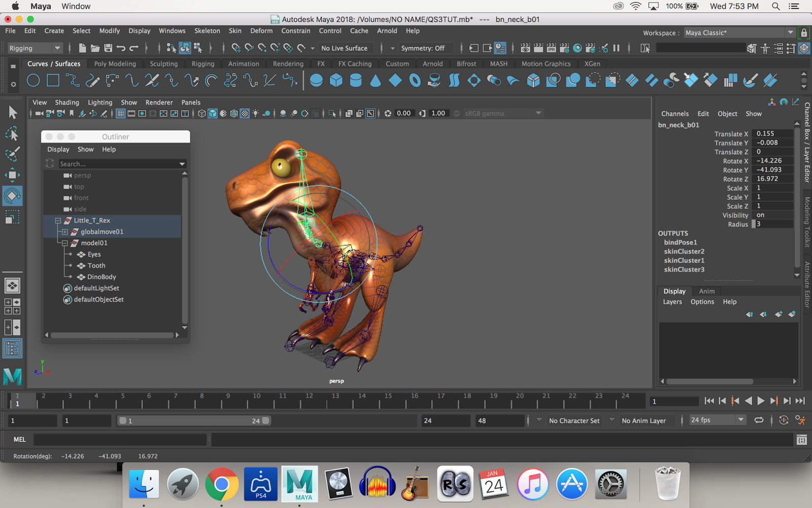Screen dimensions: 812x508
Task: Select the Rotate tool in the toolbox
Action: 12,196
